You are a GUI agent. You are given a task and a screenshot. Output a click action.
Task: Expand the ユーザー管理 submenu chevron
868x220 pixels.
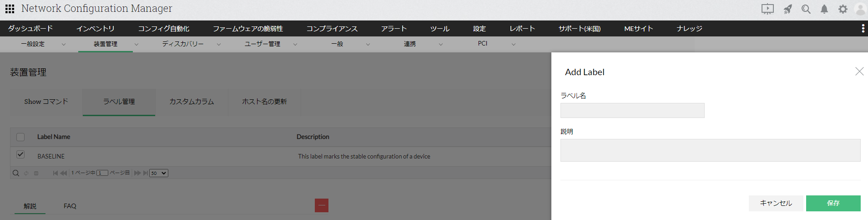295,44
